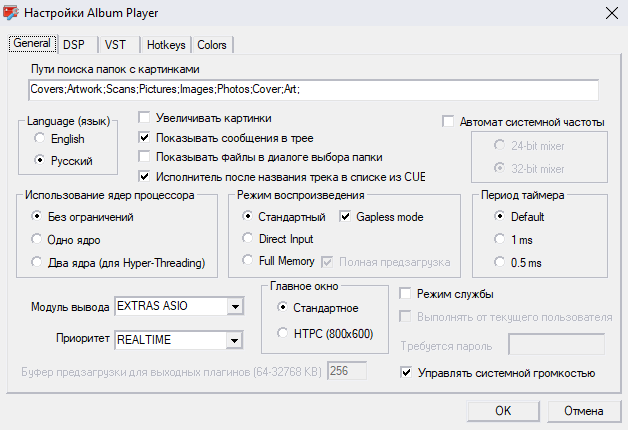Select English language radio button

click(40, 140)
